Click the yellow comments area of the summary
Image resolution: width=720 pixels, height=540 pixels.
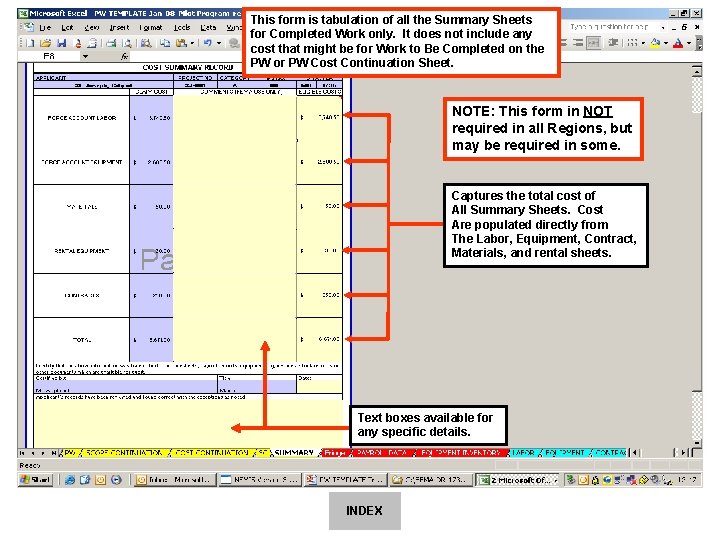[235, 228]
